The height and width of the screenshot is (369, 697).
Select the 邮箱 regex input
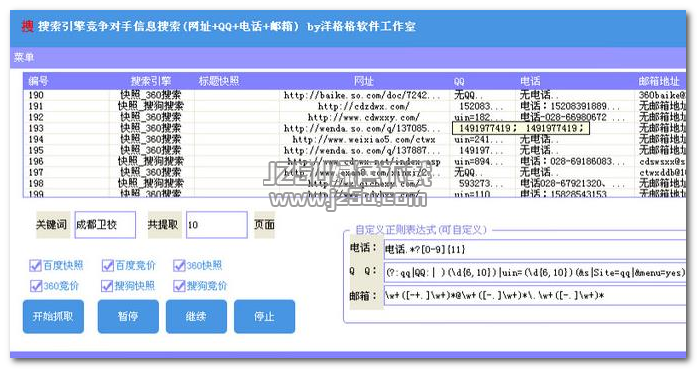click(535, 296)
